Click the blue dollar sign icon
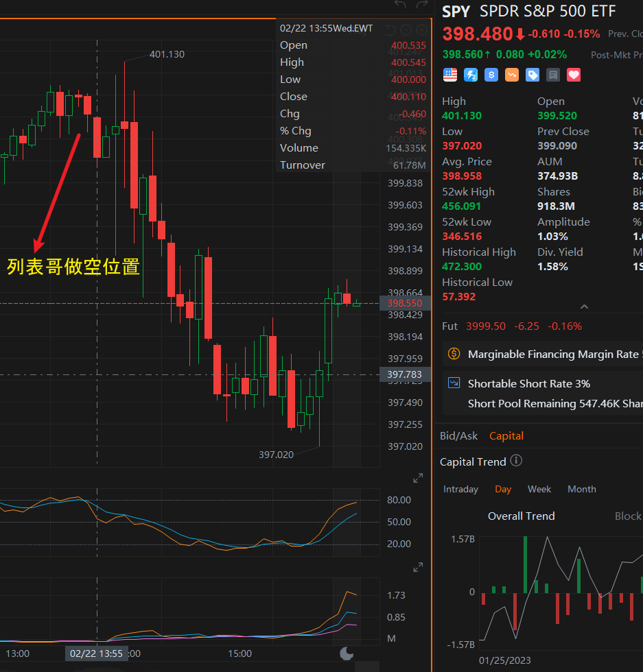 click(491, 75)
